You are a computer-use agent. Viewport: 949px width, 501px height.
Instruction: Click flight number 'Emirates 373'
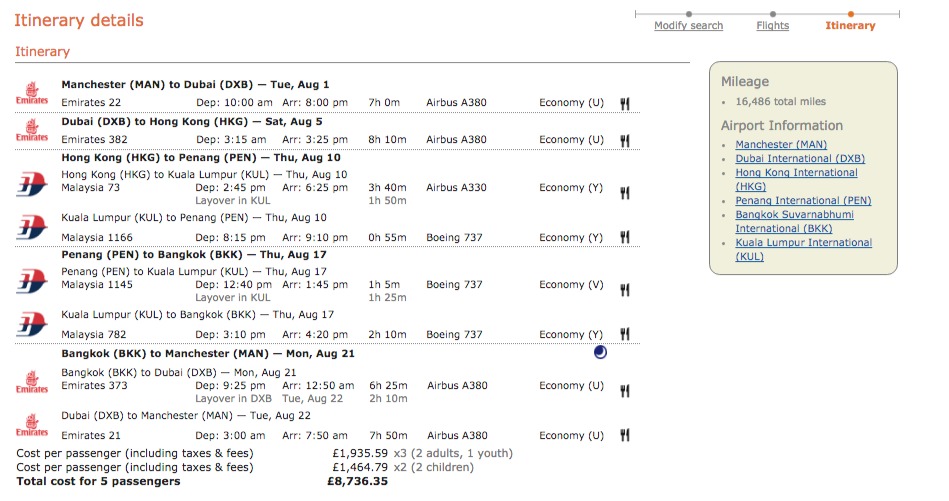(94, 385)
